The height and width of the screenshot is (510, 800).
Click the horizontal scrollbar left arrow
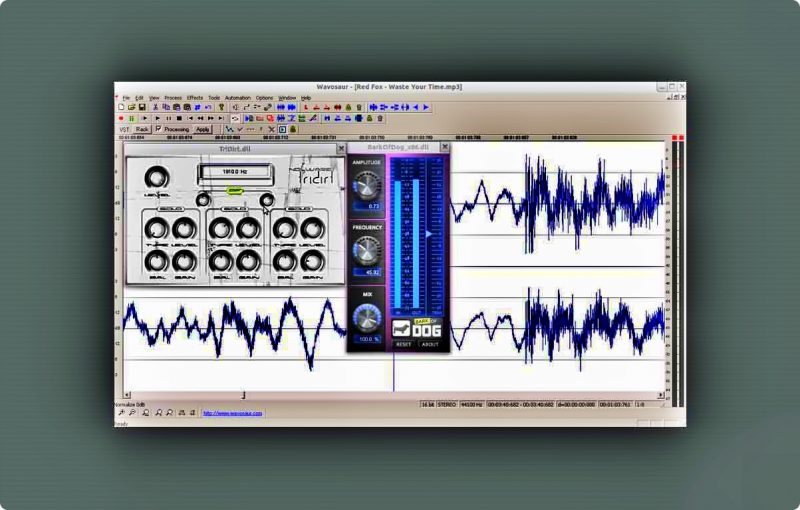(127, 395)
